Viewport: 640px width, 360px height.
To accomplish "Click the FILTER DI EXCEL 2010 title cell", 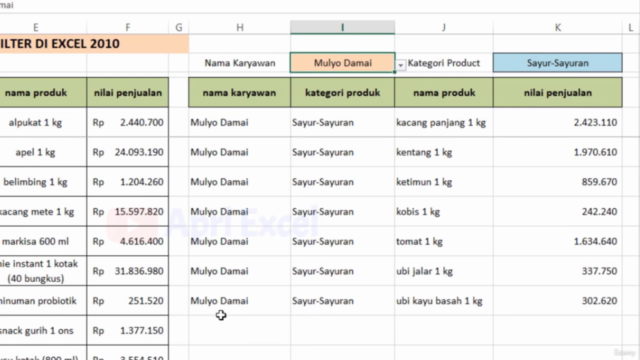I will tap(94, 44).
